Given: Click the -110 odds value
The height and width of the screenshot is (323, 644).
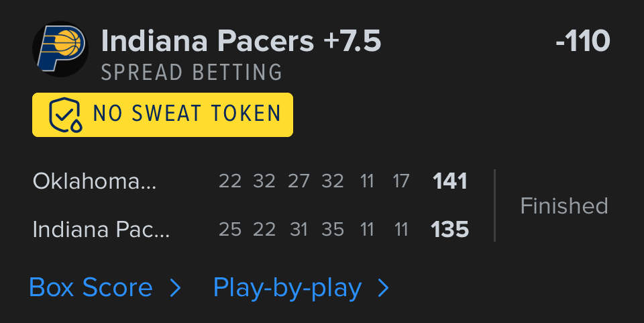Looking at the screenshot, I should click(x=582, y=42).
